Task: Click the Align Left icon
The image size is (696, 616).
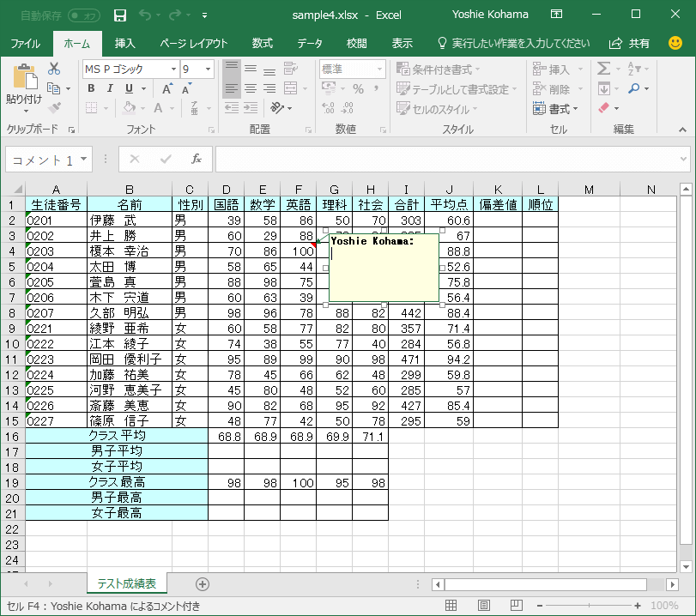Action: [x=231, y=88]
